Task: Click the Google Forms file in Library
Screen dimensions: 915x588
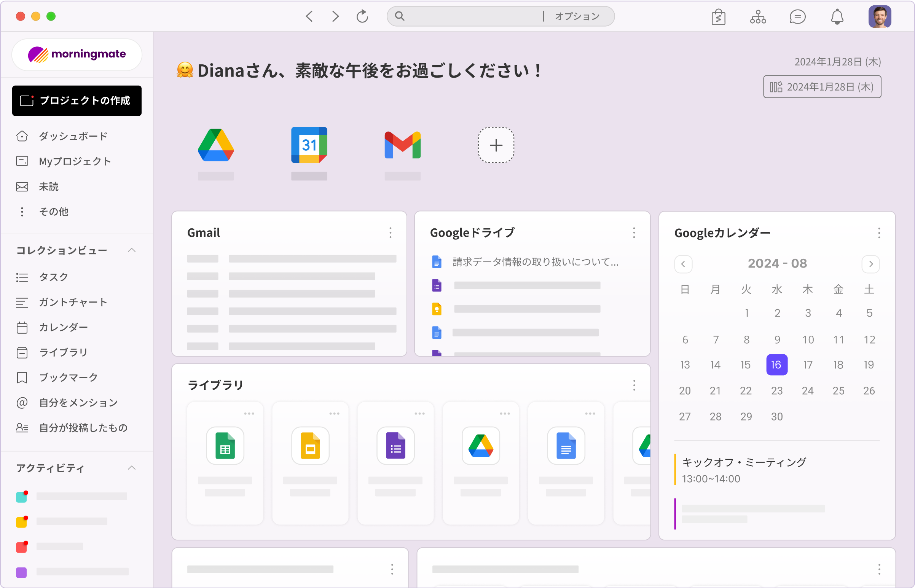Action: coord(395,446)
